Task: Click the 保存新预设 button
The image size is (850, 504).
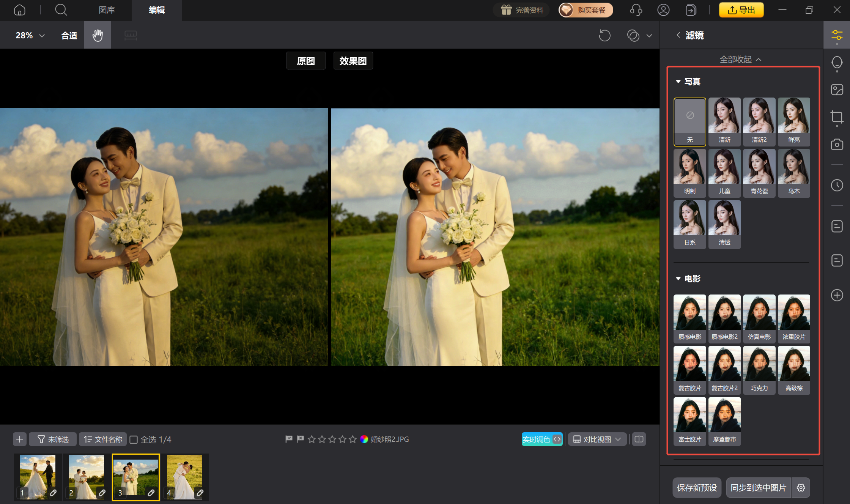Action: click(x=697, y=488)
